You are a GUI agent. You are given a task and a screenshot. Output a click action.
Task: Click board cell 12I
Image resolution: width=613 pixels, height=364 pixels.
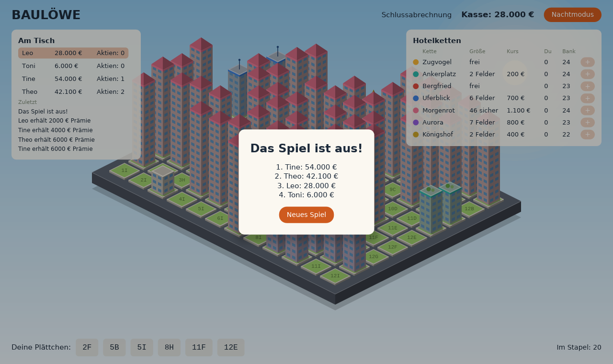tap(335, 276)
